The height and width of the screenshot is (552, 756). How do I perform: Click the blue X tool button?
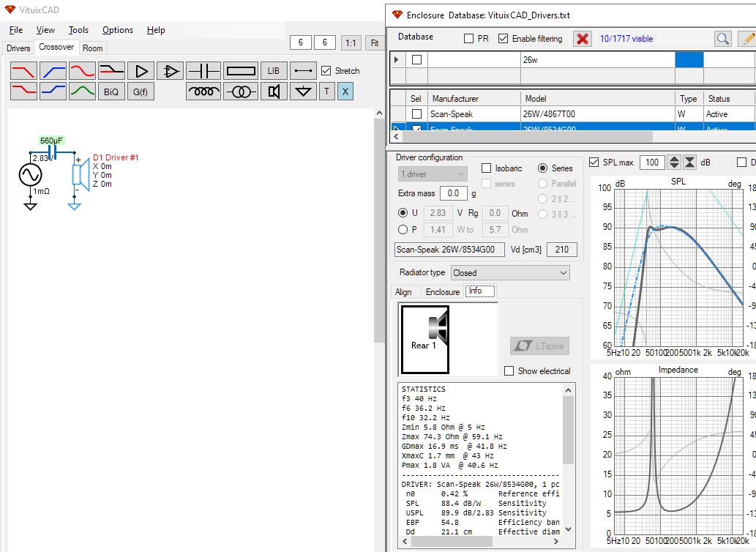[x=345, y=91]
